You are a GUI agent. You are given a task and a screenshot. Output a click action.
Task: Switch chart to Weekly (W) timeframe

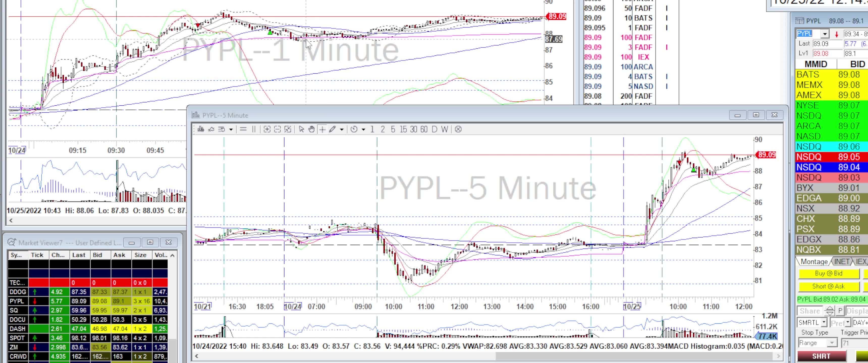tap(444, 129)
